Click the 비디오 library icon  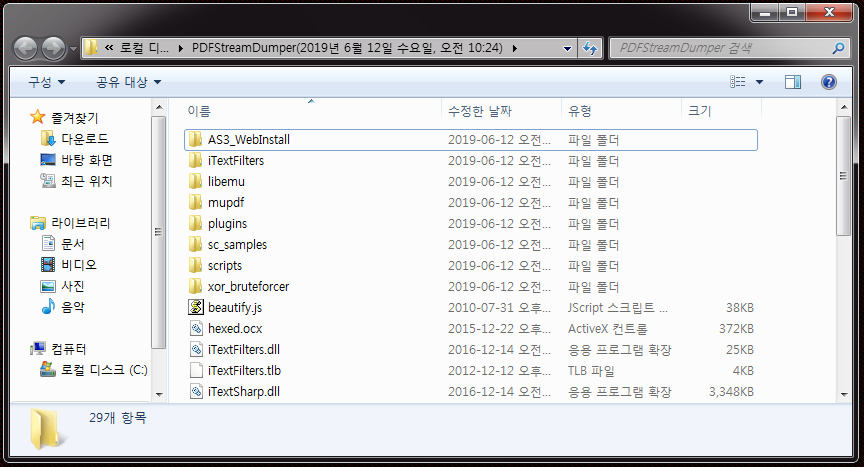(x=48, y=265)
